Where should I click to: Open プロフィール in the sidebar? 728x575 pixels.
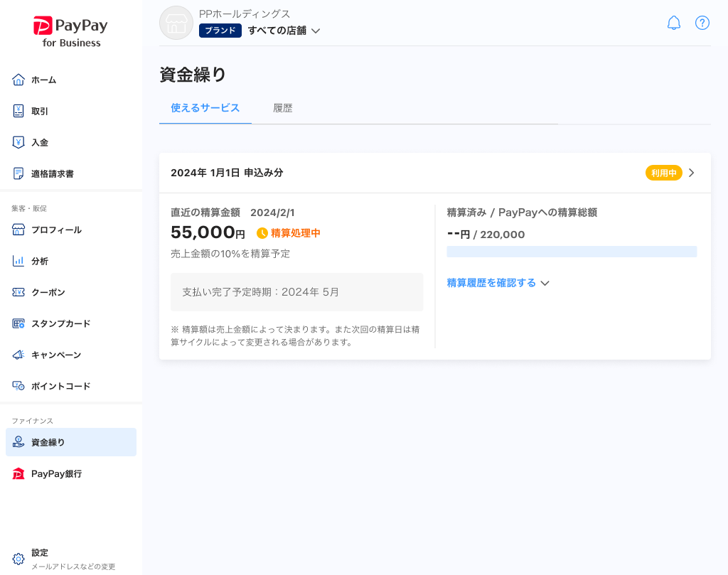pyautogui.click(x=71, y=230)
